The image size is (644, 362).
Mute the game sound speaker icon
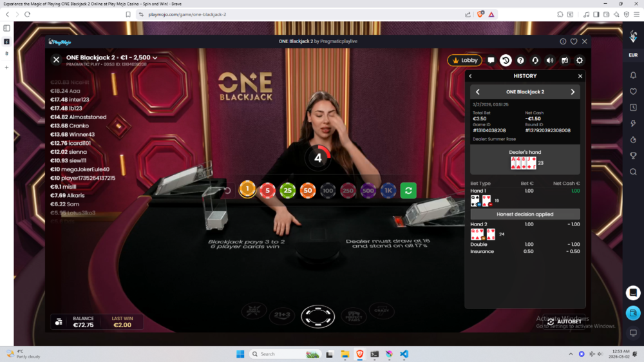550,61
